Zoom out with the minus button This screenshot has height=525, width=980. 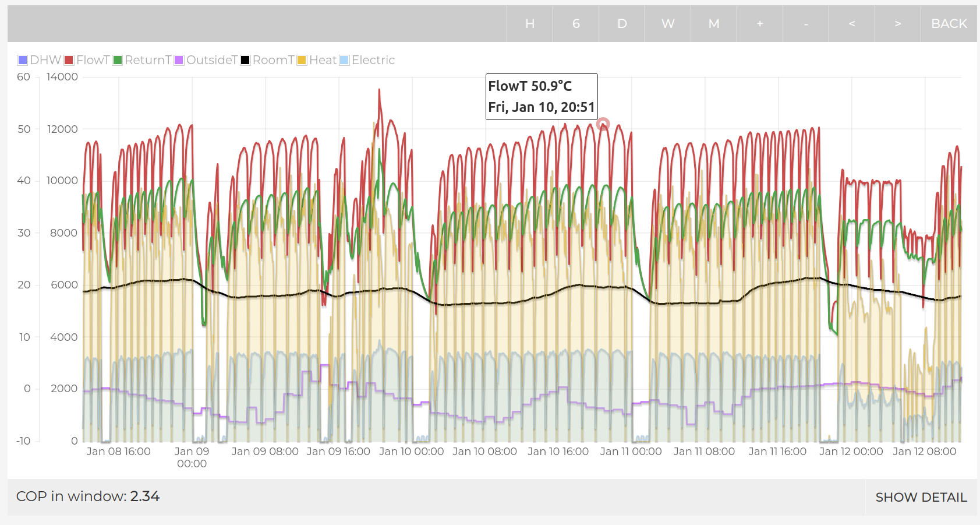coord(806,24)
